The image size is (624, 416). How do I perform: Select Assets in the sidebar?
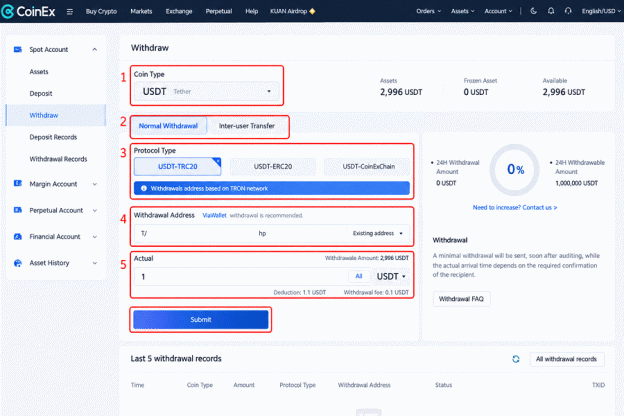(39, 72)
